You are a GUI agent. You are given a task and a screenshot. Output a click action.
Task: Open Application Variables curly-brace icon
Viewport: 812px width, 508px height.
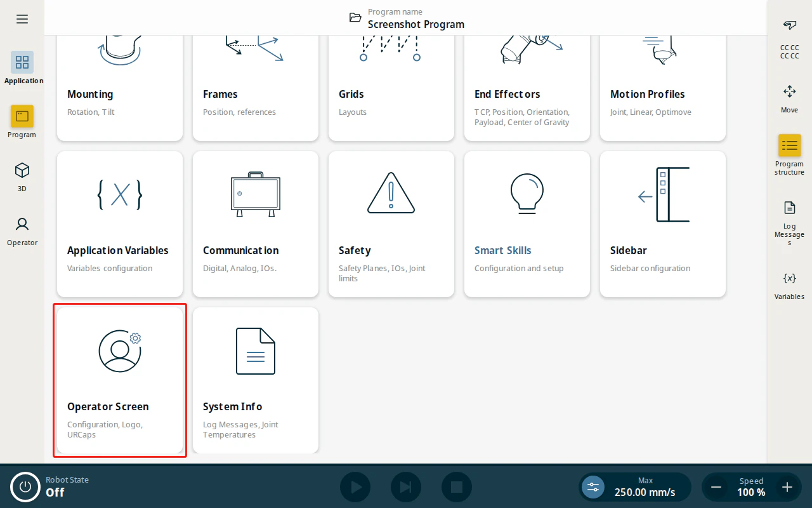(120, 195)
